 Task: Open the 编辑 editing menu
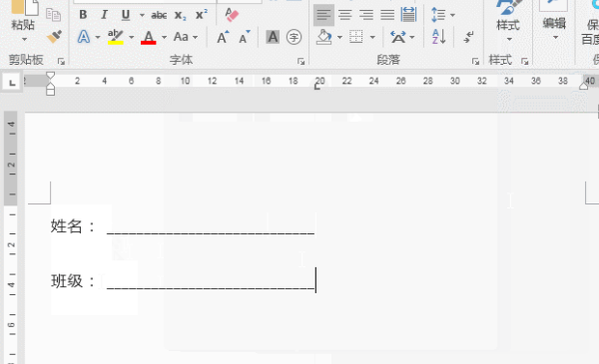[554, 20]
